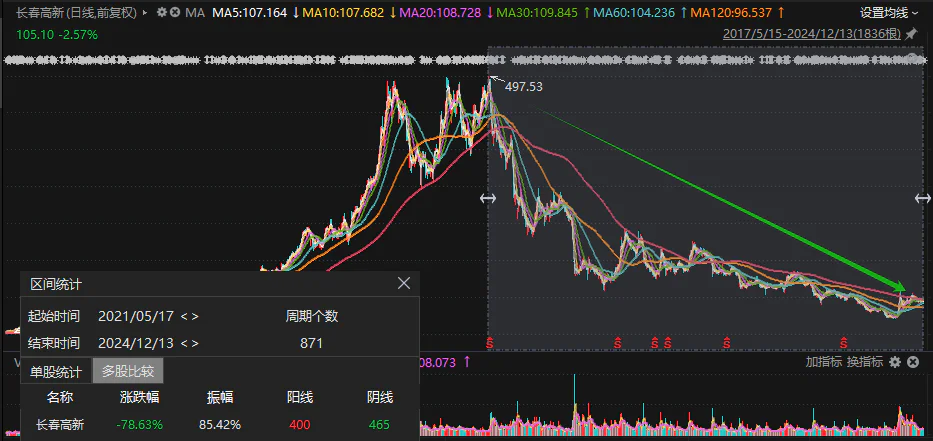Close the volume indicator panel X icon
This screenshot has height=441, width=933.
coord(912,361)
